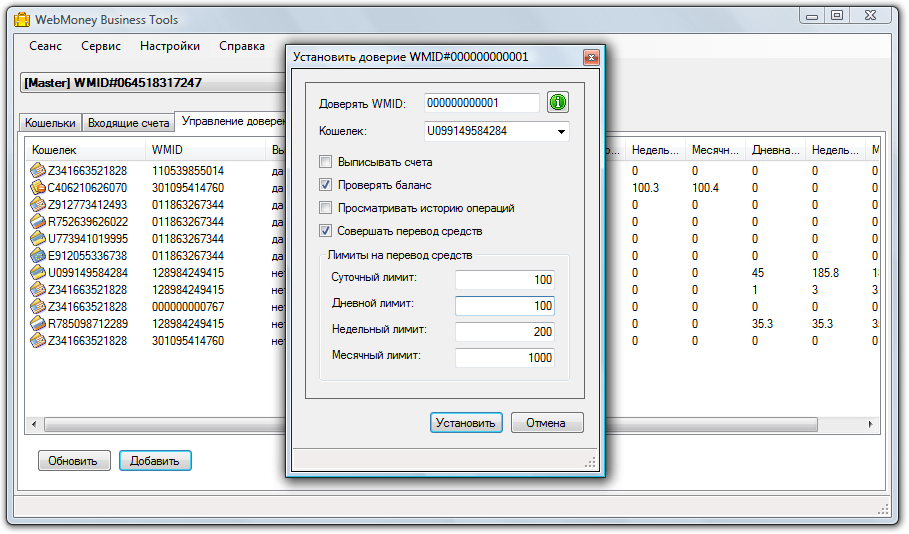
Task: Close the Установить доверие dialog
Action: [x=590, y=58]
